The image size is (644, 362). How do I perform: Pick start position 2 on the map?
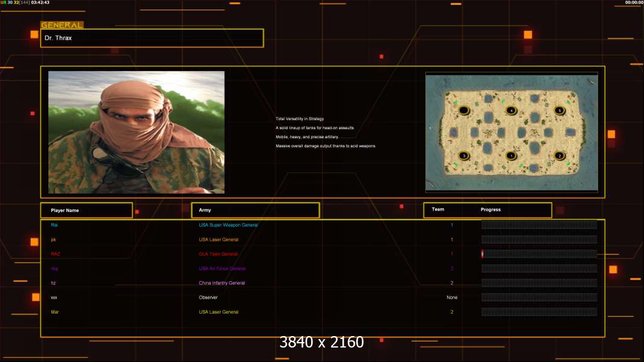(x=559, y=156)
